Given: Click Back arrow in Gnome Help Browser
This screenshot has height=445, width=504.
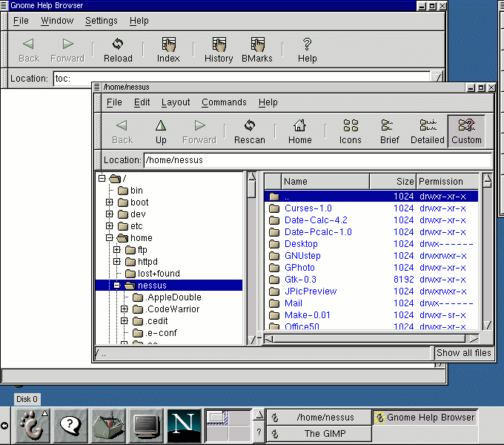Looking at the screenshot, I should (x=29, y=44).
